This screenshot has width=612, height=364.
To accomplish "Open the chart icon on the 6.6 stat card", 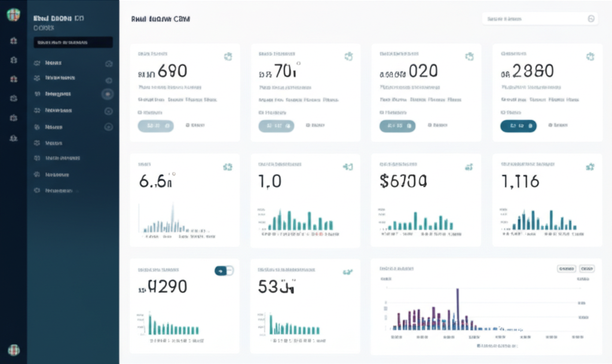I will 227,167.
